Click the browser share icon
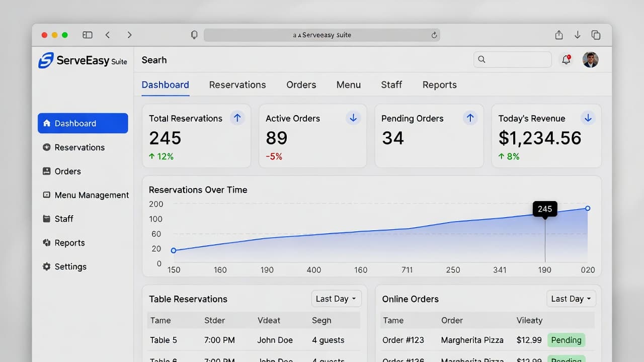This screenshot has width=644, height=362. click(x=559, y=35)
